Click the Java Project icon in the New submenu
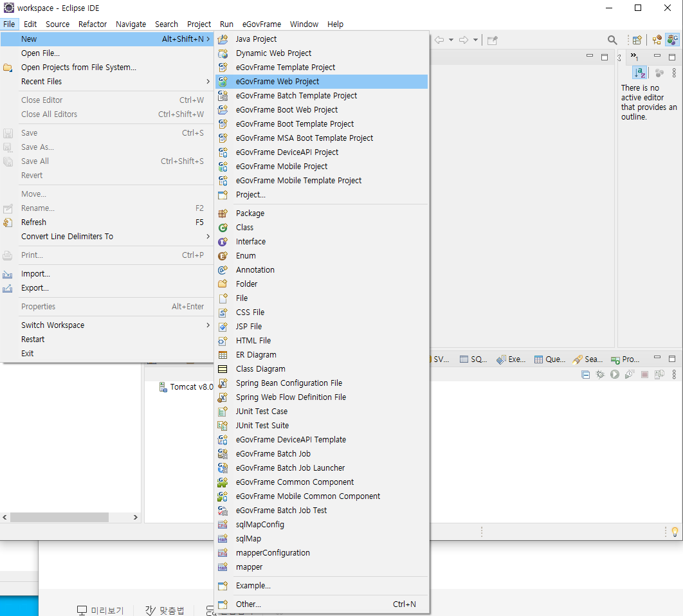The image size is (683, 616). pyautogui.click(x=223, y=39)
